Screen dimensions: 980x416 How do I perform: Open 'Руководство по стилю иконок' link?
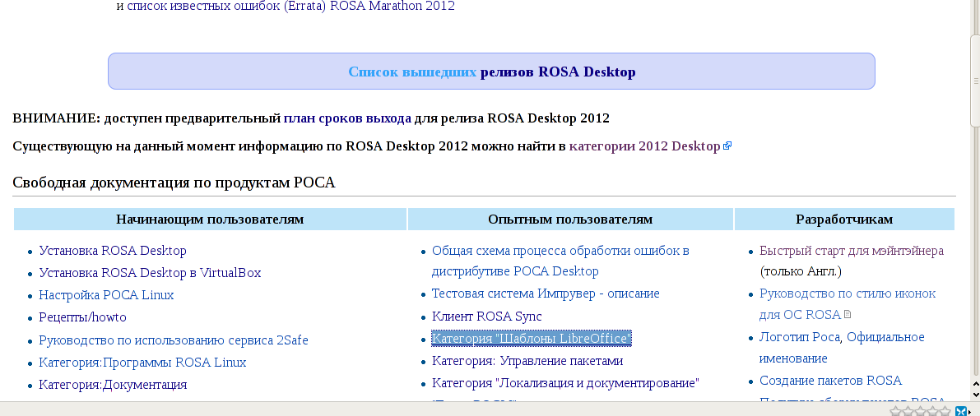click(848, 303)
